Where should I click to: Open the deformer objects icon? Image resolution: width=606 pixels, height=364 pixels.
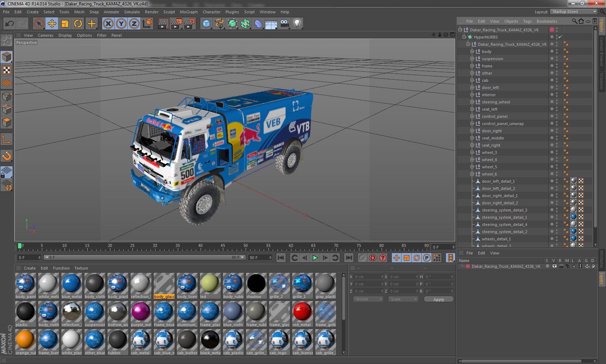[258, 24]
